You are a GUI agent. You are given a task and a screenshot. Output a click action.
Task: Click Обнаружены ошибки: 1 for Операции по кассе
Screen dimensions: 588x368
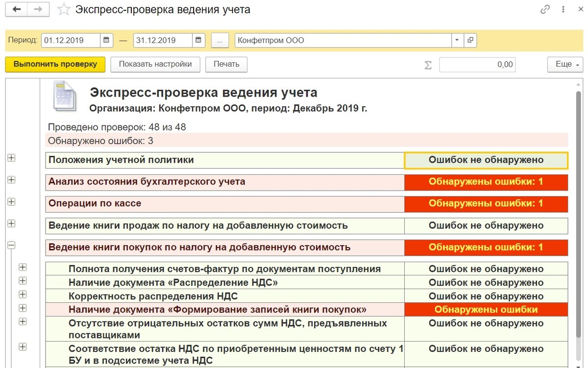click(486, 203)
